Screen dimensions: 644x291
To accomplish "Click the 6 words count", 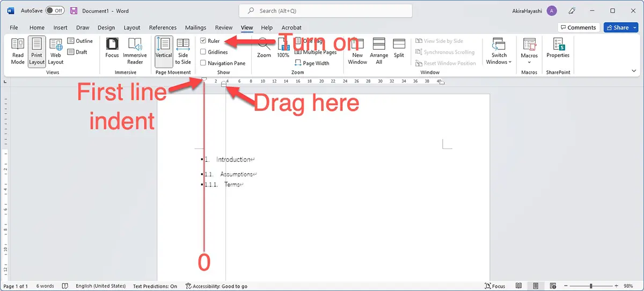I will point(45,286).
